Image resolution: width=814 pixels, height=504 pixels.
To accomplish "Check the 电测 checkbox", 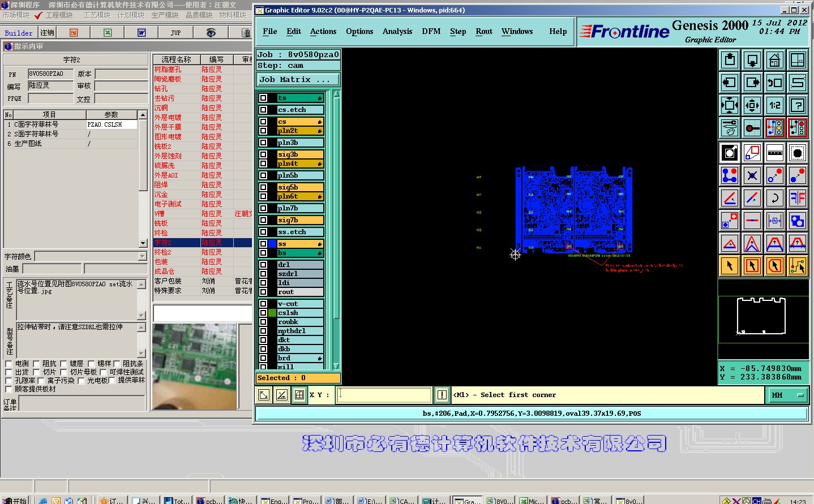I will pyautogui.click(x=8, y=364).
